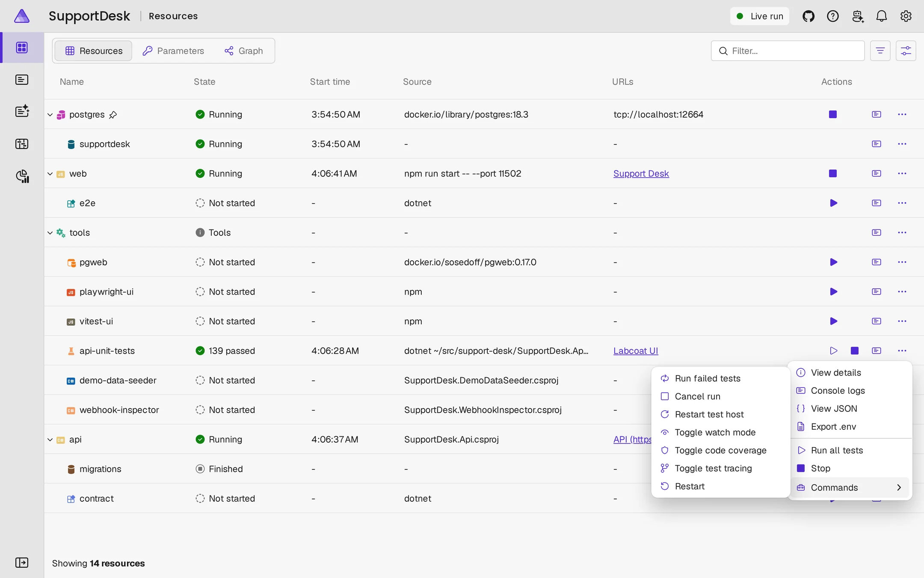Start the pgweb resource
The height and width of the screenshot is (578, 924).
click(x=833, y=262)
